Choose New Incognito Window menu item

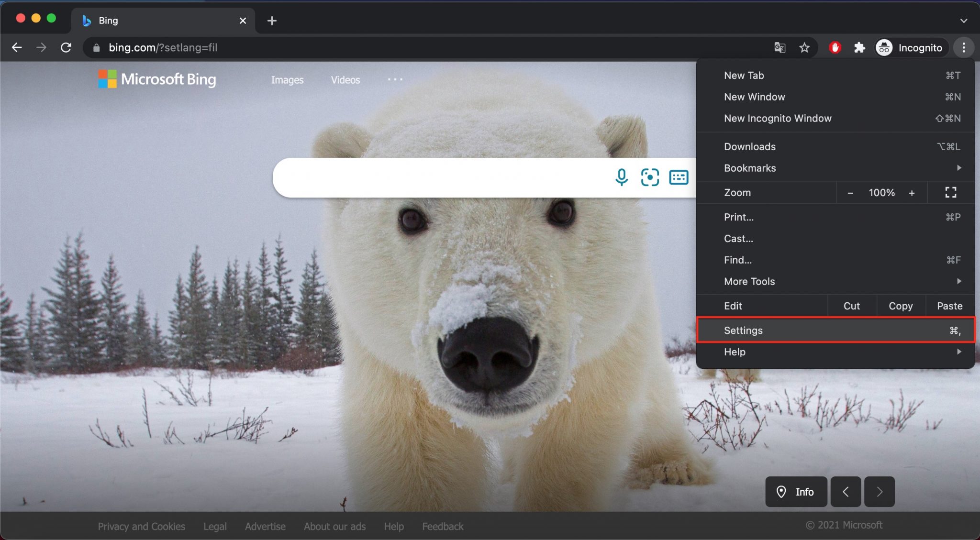(x=778, y=118)
